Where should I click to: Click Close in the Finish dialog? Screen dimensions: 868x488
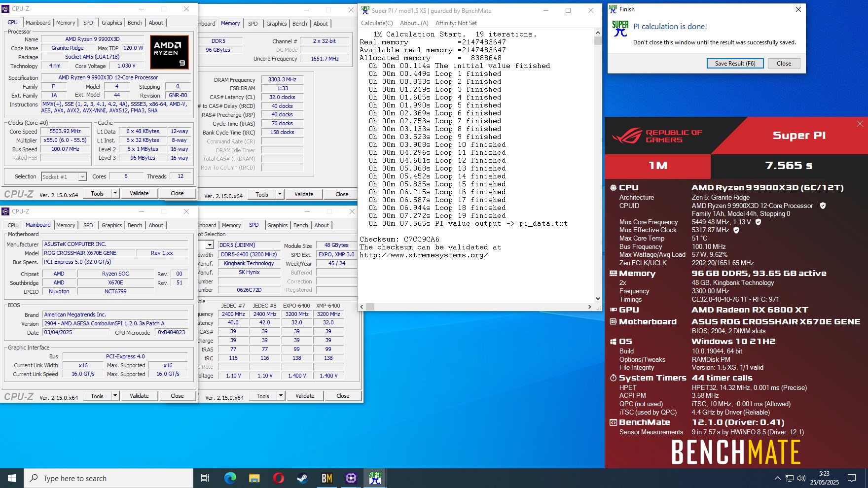click(x=784, y=63)
